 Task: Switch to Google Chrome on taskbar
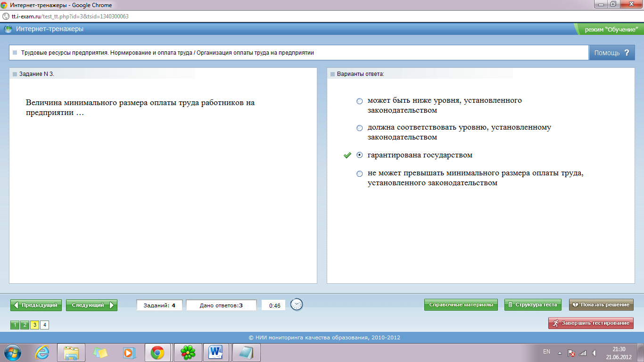[157, 353]
